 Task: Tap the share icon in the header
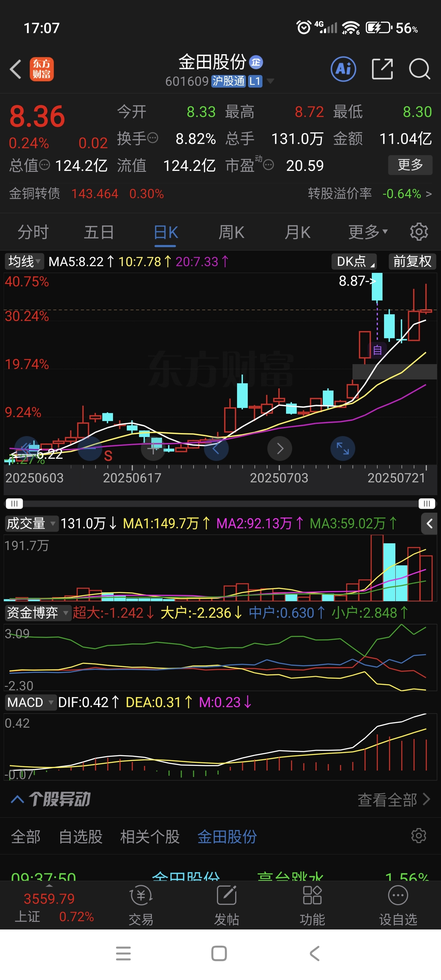(382, 69)
